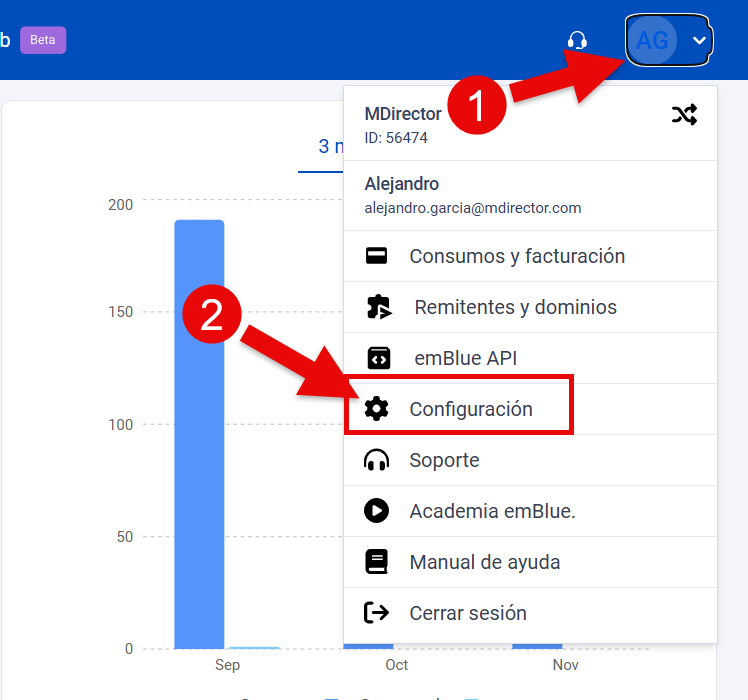Click the book icon for Manual de ayuda
This screenshot has width=748, height=700.
[377, 562]
